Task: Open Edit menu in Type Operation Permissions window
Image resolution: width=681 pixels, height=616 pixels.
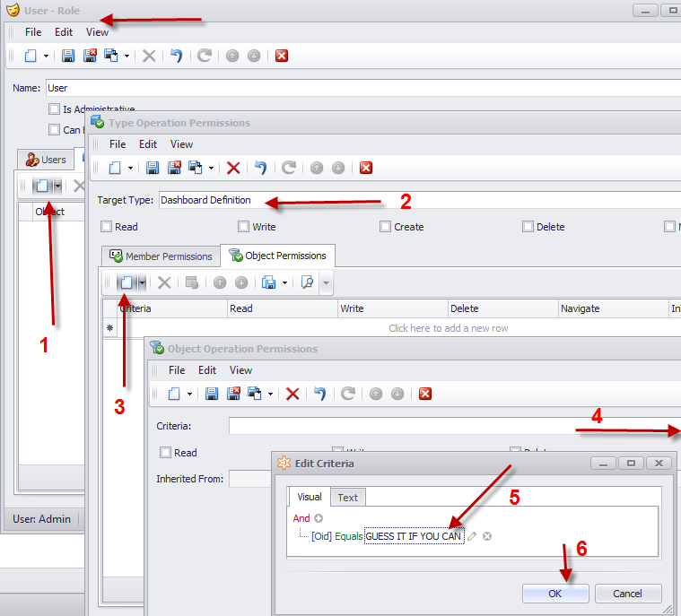Action: [148, 144]
